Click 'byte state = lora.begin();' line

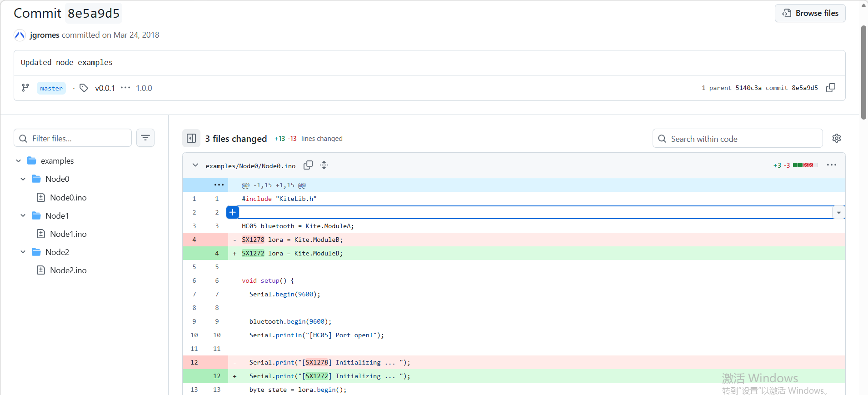298,390
